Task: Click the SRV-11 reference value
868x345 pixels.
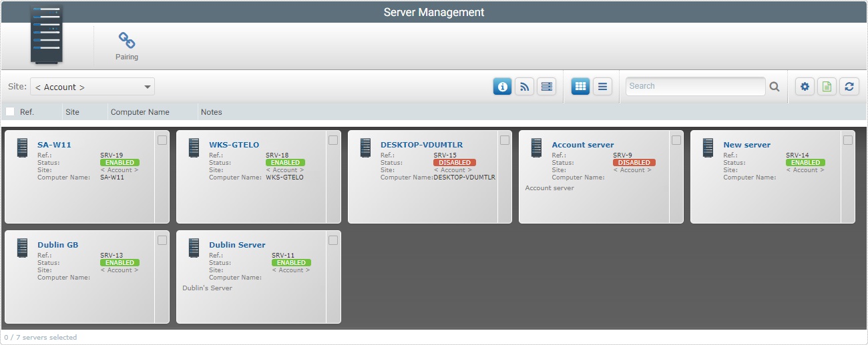Action: 283,256
